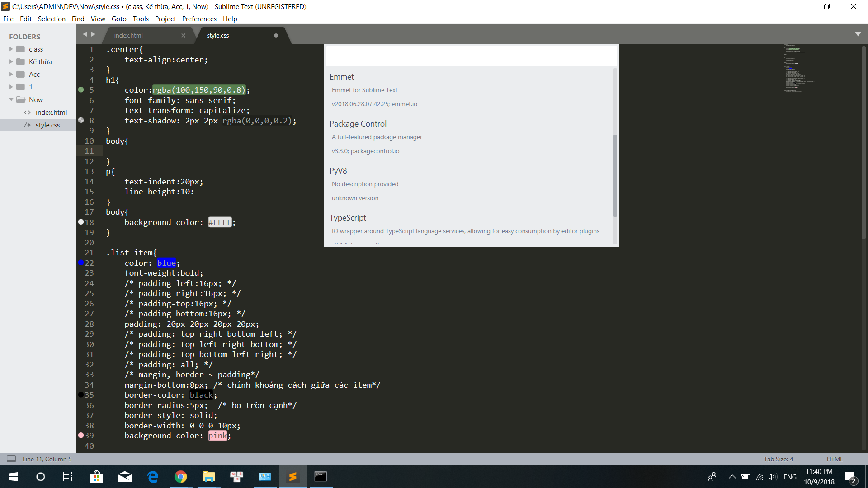
Task: Click the index.html file icon in sidebar
Action: [x=27, y=112]
